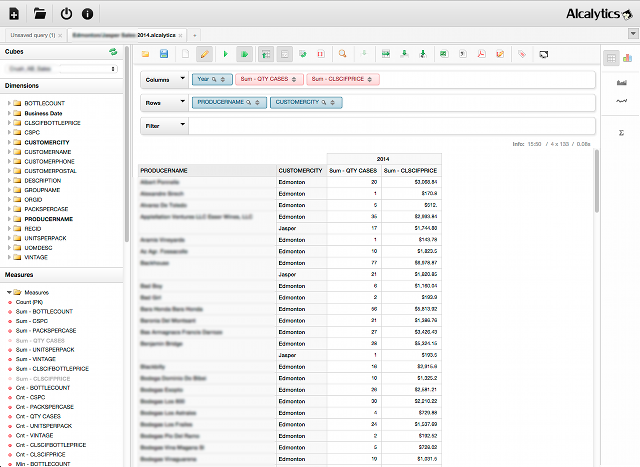Switch to chart view mode icon

(x=627, y=57)
